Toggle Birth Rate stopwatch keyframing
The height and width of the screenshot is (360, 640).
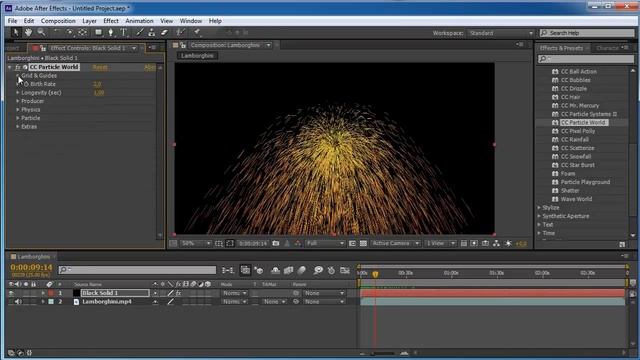pos(26,84)
